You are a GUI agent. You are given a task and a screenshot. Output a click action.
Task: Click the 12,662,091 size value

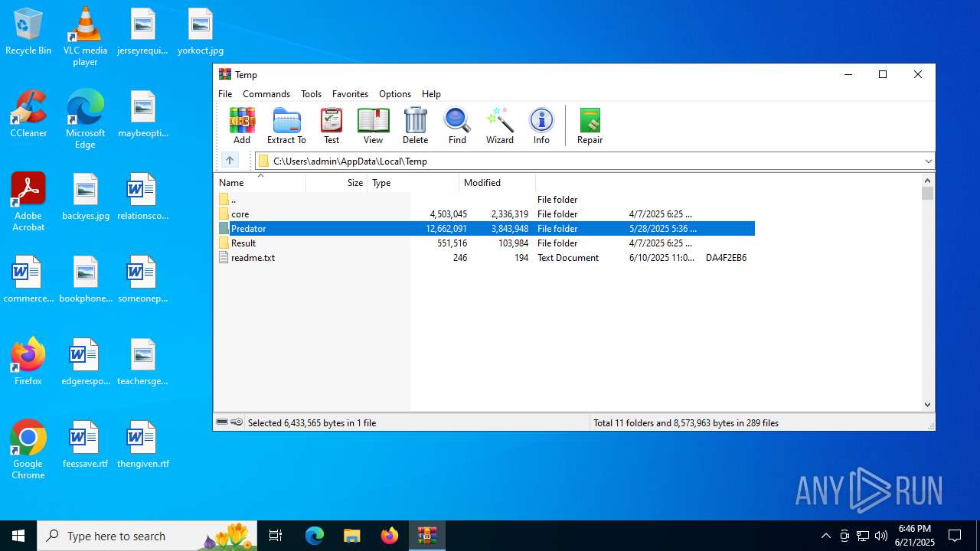coord(446,229)
